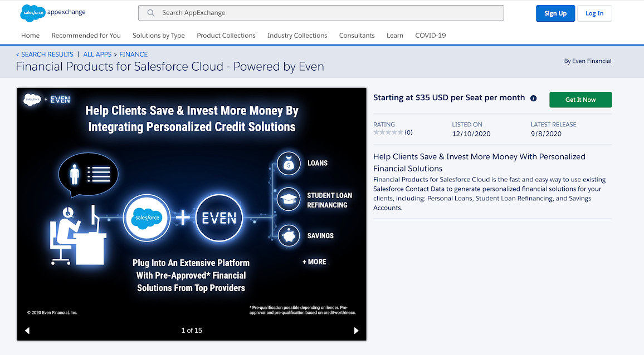Open Industry Collections menu
The height and width of the screenshot is (355, 644).
click(x=297, y=35)
